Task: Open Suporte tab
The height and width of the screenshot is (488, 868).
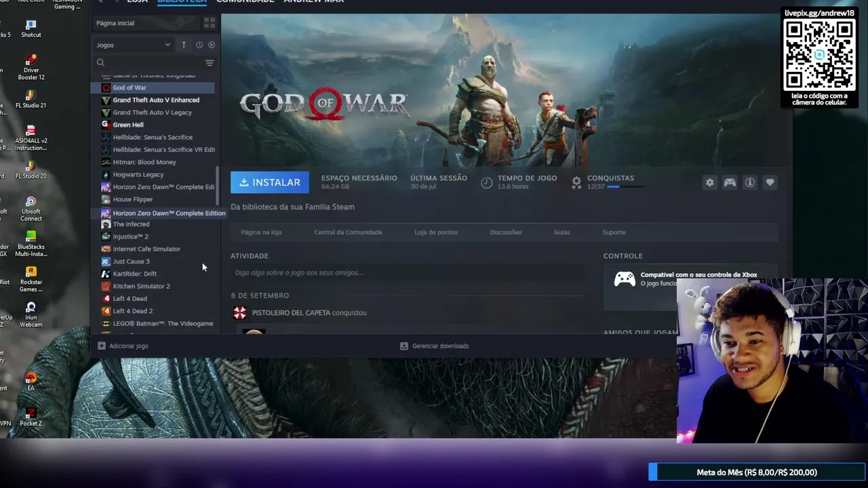Action: [614, 232]
